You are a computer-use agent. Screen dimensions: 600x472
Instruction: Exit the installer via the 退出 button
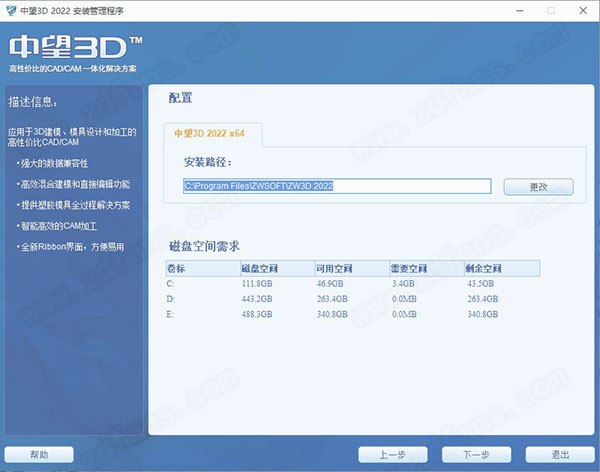[560, 455]
